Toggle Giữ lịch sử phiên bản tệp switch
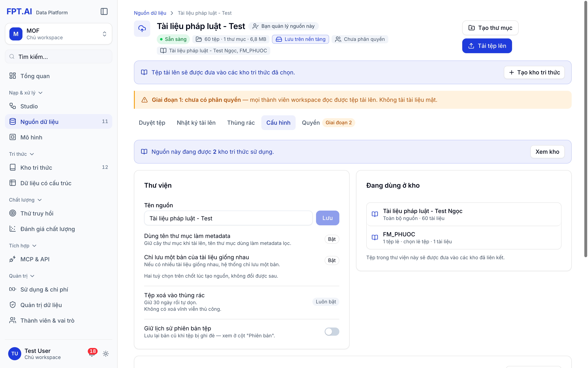 332,331
